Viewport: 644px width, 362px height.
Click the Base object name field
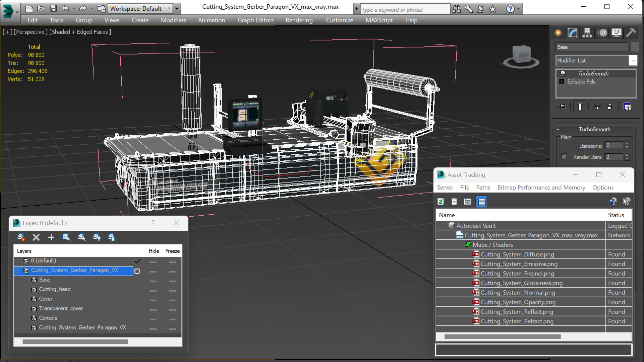(592, 47)
